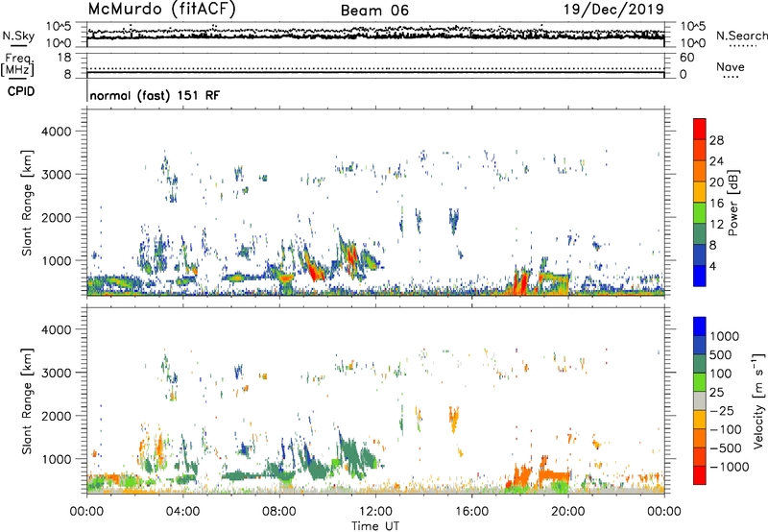Click the 16:00 time tick label
The height and width of the screenshot is (532, 768).
click(471, 512)
